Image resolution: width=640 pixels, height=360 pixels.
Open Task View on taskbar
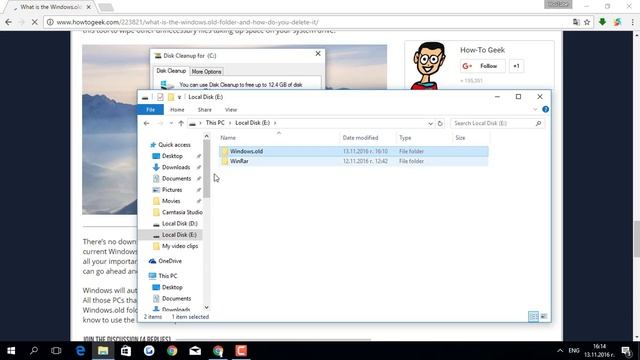[x=56, y=351]
